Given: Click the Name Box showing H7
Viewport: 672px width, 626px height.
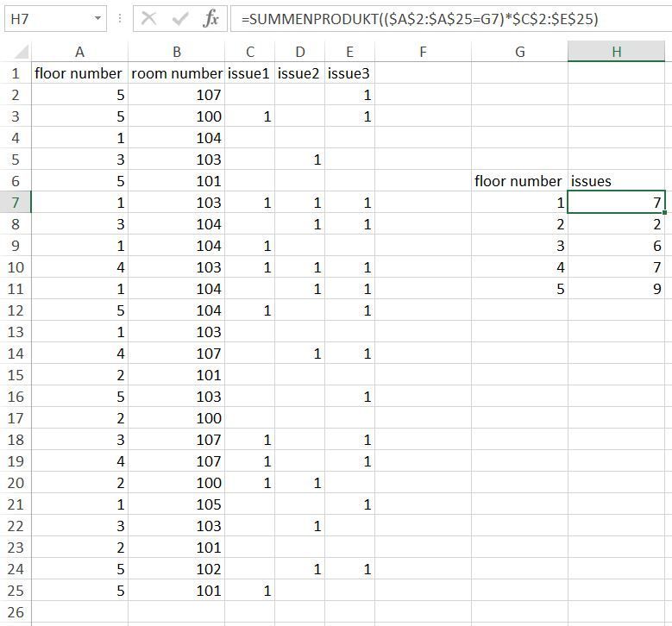Looking at the screenshot, I should [x=55, y=19].
